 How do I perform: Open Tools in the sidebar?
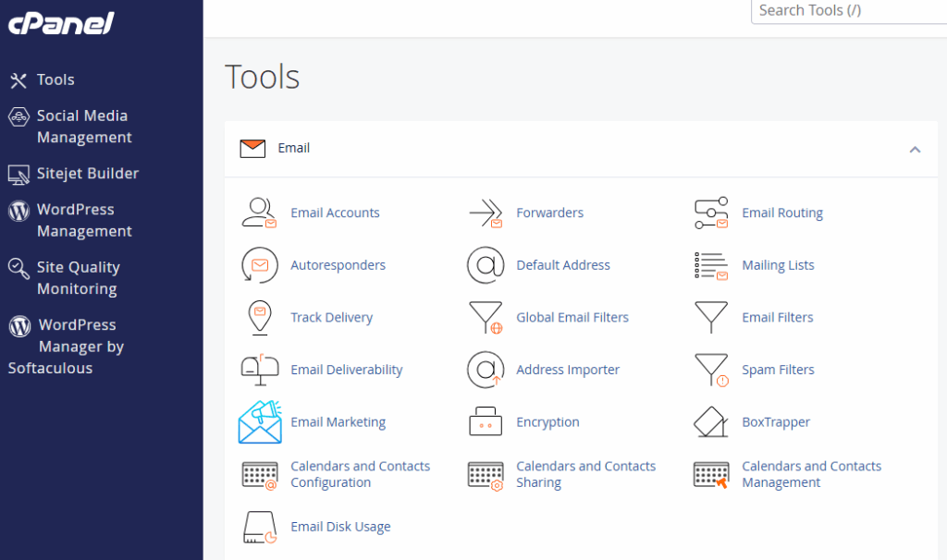(x=55, y=79)
